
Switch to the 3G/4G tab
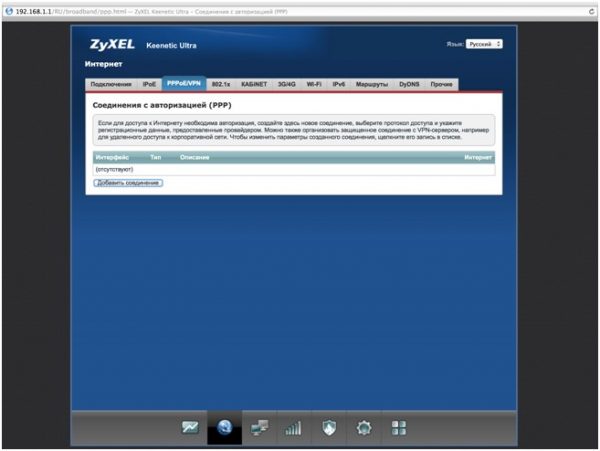pyautogui.click(x=287, y=84)
